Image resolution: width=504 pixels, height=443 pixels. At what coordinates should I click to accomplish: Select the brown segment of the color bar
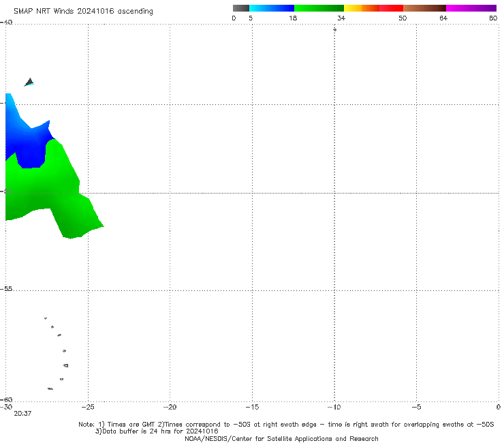[424, 8]
